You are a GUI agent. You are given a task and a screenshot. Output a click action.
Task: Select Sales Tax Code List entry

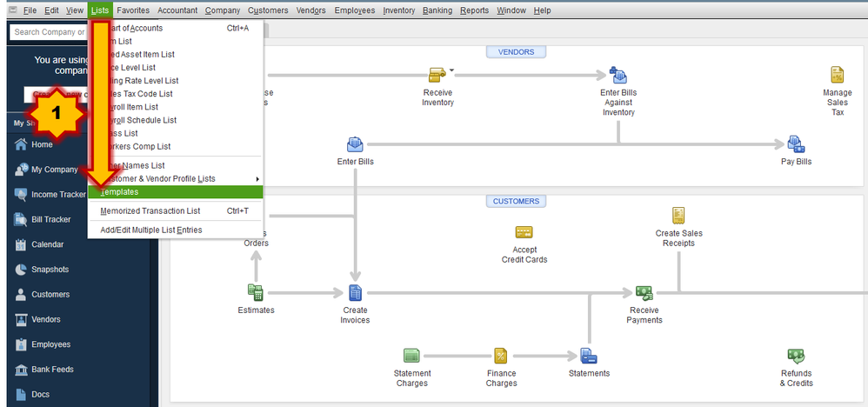tap(176, 94)
